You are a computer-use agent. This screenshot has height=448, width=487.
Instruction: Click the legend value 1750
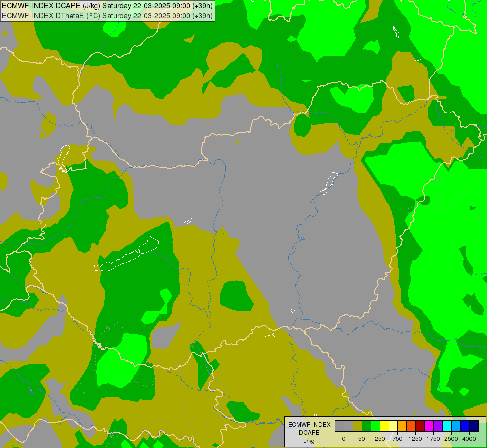tap(433, 439)
